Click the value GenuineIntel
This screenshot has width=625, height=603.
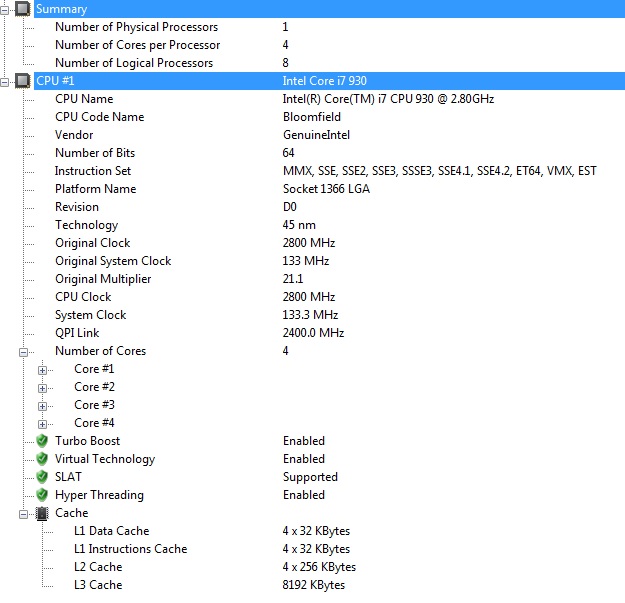point(316,135)
